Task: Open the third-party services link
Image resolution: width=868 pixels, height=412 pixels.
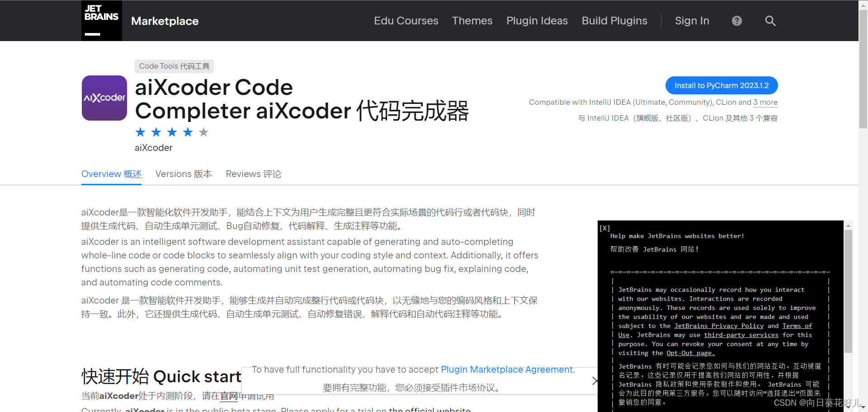Action: 741,335
